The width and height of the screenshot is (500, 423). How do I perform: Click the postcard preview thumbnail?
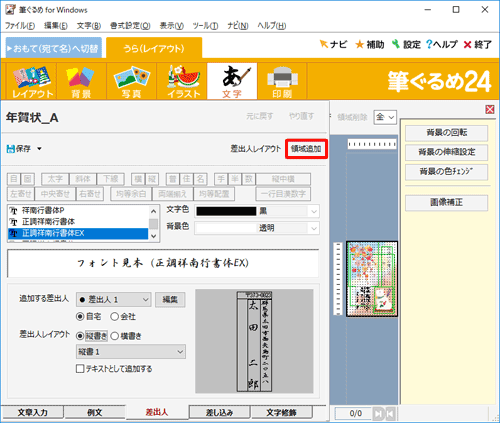tap(372, 279)
